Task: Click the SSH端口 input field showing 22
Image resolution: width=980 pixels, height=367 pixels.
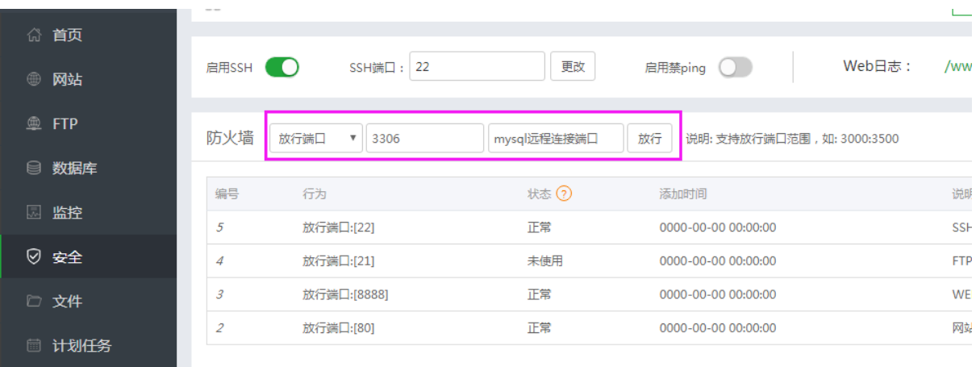Action: tap(477, 67)
